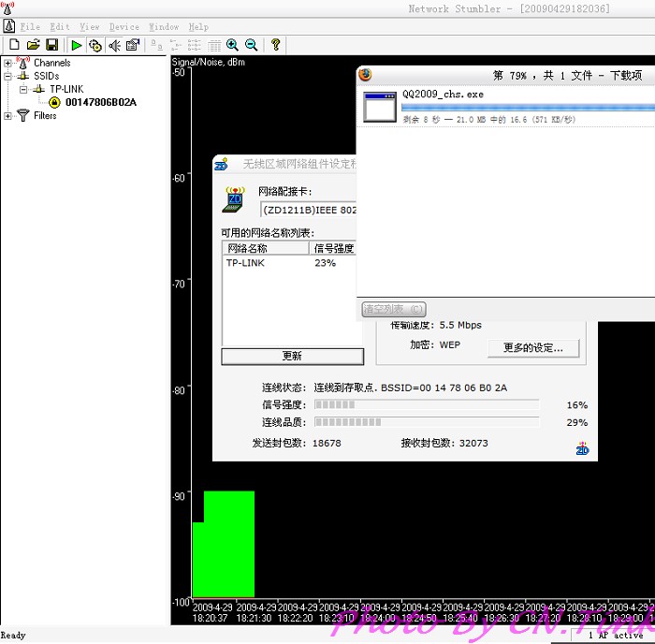
Task: Click the SSIDs network tree icon
Action: (23, 76)
